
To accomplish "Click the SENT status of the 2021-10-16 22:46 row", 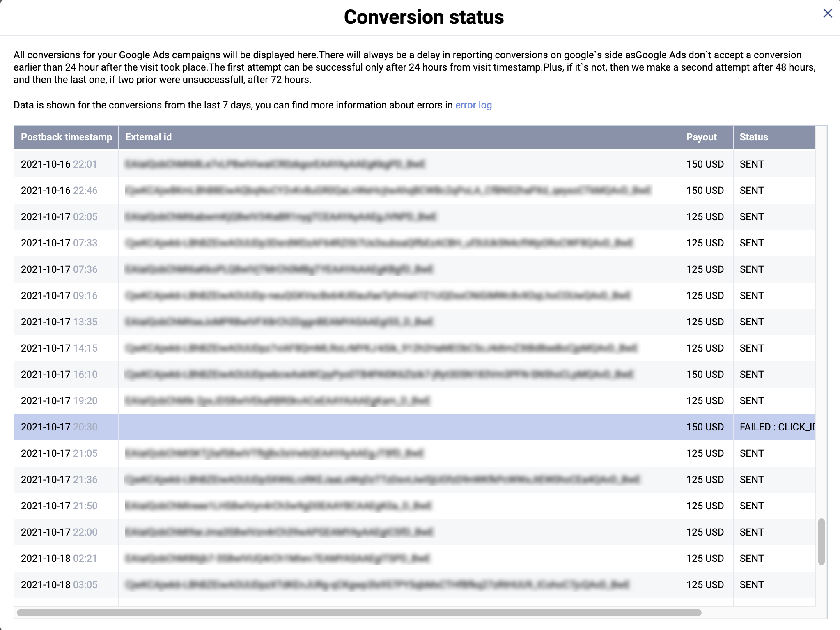I will coord(751,190).
